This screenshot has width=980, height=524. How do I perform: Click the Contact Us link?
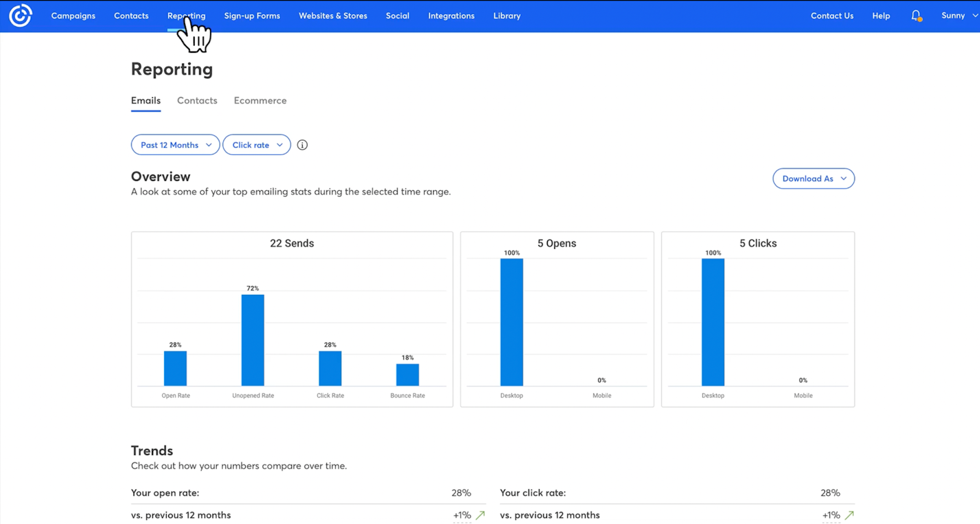tap(832, 16)
